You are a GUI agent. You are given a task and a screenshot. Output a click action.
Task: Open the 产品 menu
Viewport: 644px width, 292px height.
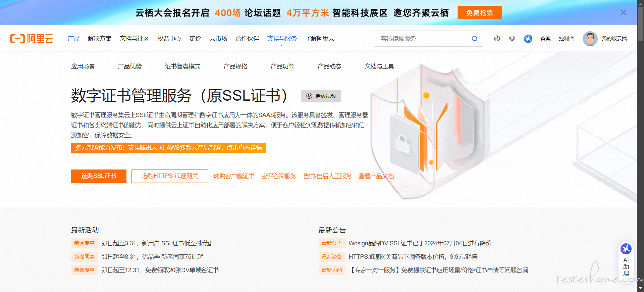pos(74,39)
